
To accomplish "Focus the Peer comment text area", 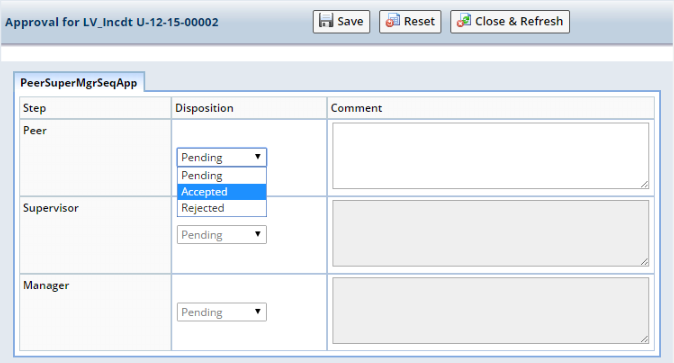I will (x=490, y=156).
